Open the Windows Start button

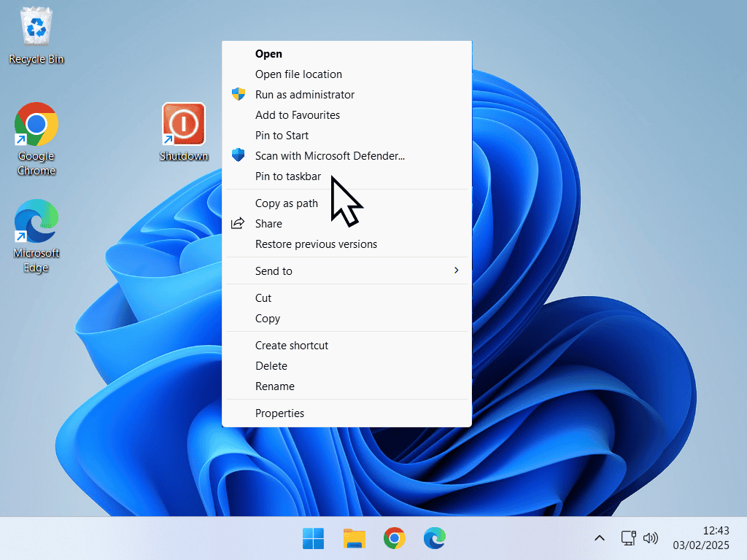coord(314,539)
